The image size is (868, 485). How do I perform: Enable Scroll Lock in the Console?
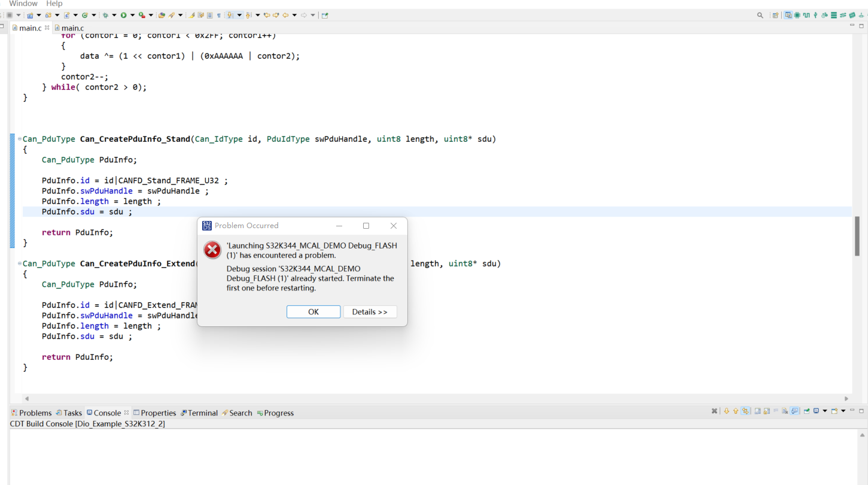[x=767, y=411]
